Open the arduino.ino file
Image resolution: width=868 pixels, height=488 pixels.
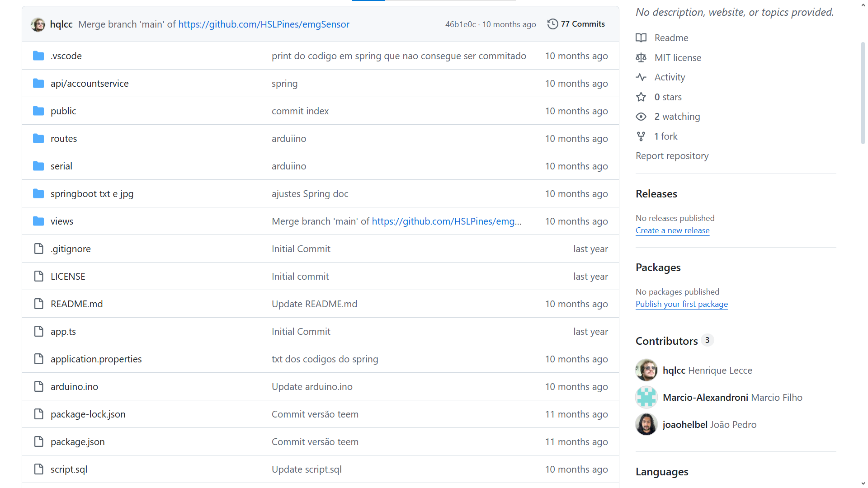tap(74, 387)
